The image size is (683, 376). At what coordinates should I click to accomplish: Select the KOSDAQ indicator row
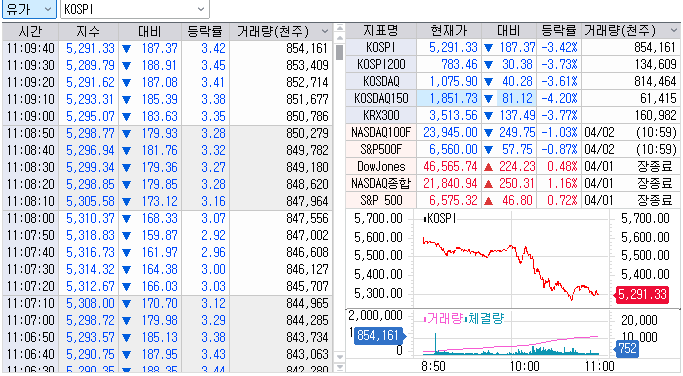(x=513, y=81)
